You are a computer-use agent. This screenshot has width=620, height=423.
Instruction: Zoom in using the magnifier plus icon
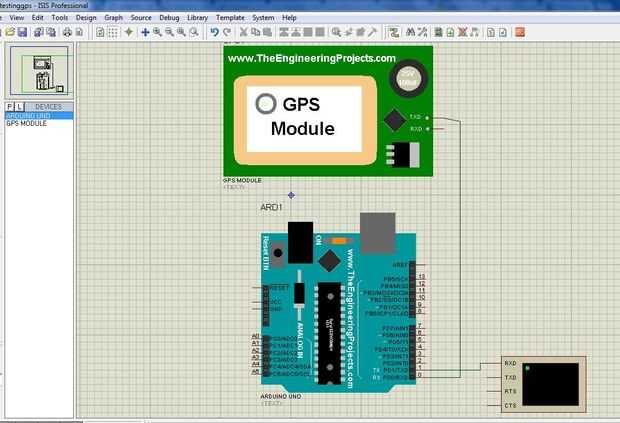(x=157, y=32)
